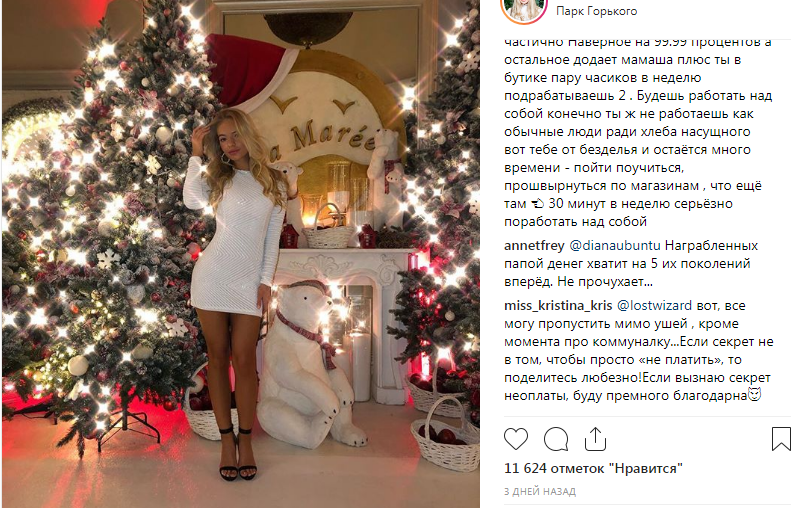Open the Парк Горького location link
Image resolution: width=797 pixels, height=508 pixels.
(596, 11)
